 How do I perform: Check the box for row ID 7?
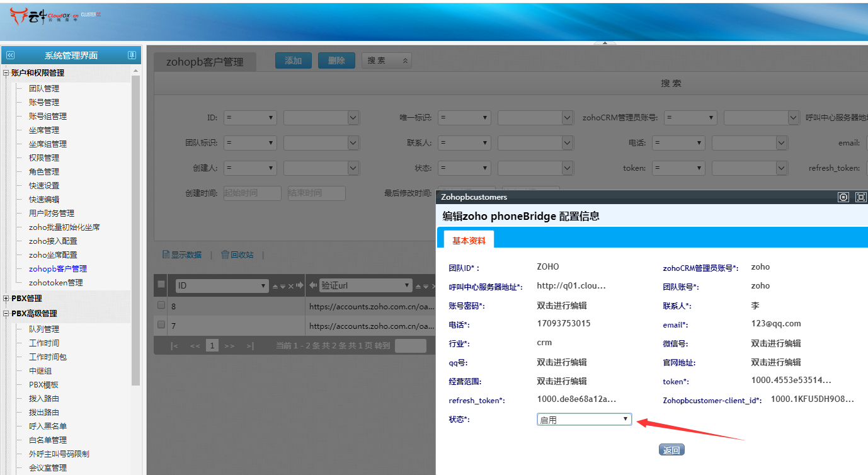click(x=161, y=324)
